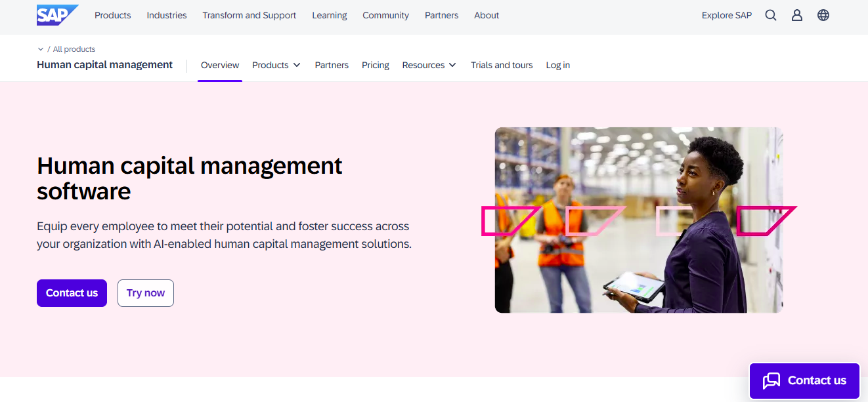Open the globe country selector icon
This screenshot has height=402, width=868.
click(823, 15)
